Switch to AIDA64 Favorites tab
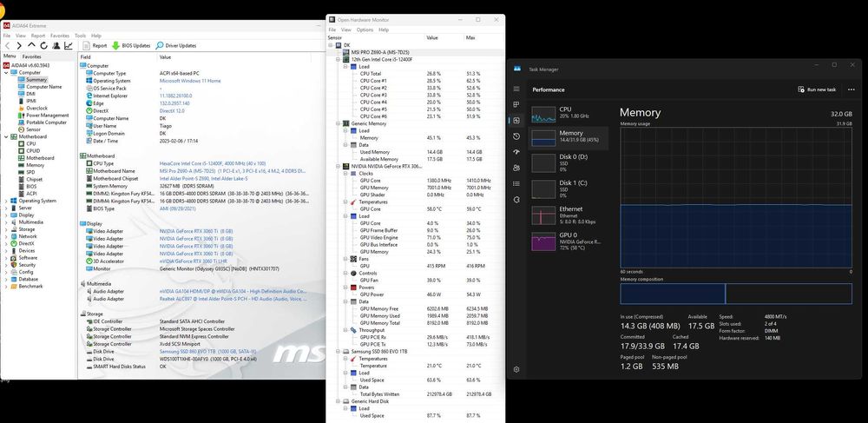This screenshot has height=423, width=868. click(x=31, y=56)
